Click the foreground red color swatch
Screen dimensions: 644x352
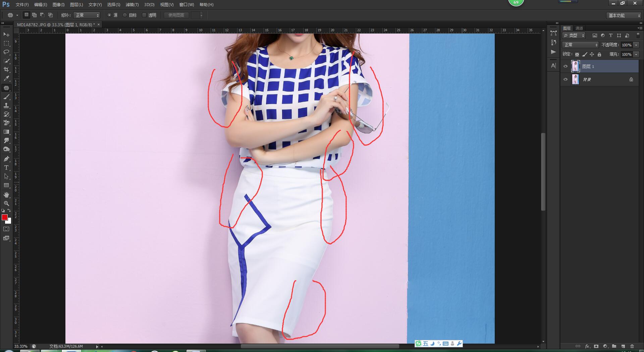click(x=4, y=217)
